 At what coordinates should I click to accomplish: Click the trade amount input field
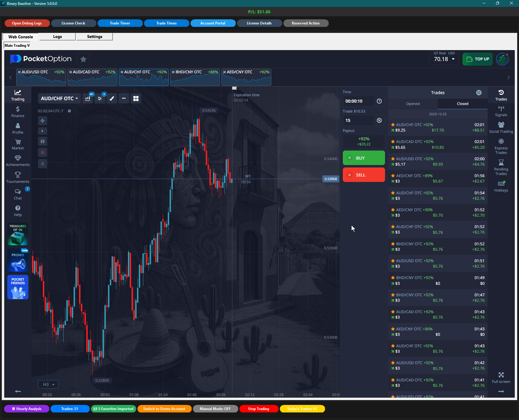click(x=359, y=120)
